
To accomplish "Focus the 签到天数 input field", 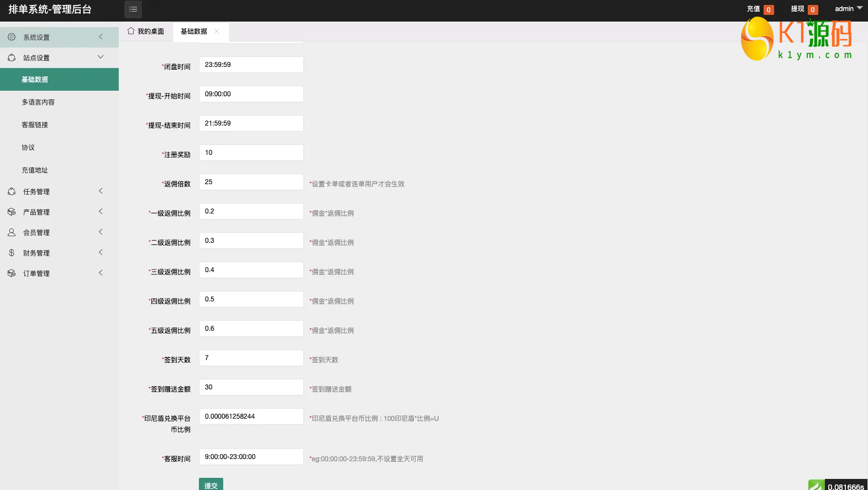I will tap(251, 358).
